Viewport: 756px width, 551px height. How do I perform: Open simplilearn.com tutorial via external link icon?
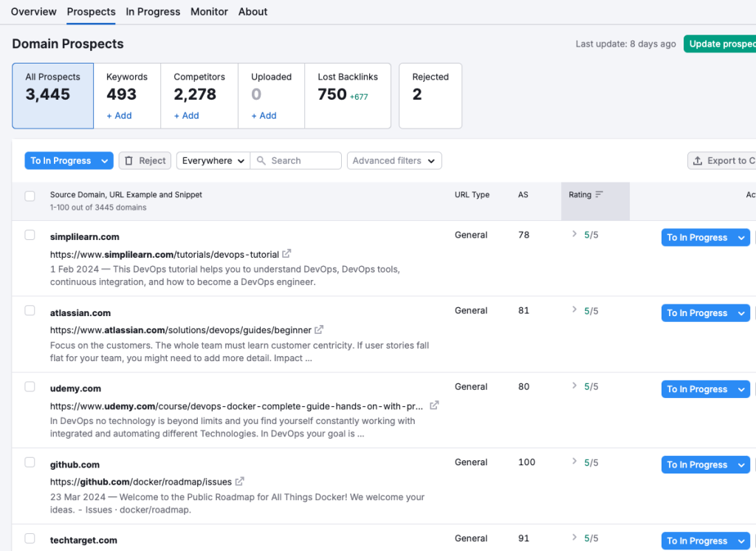(x=286, y=253)
